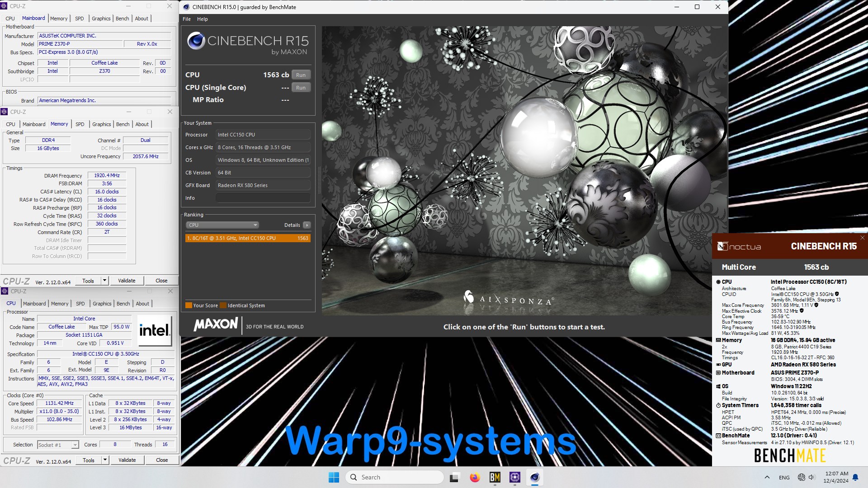
Task: Open the CPU-Z taskbar icon
Action: (x=514, y=477)
